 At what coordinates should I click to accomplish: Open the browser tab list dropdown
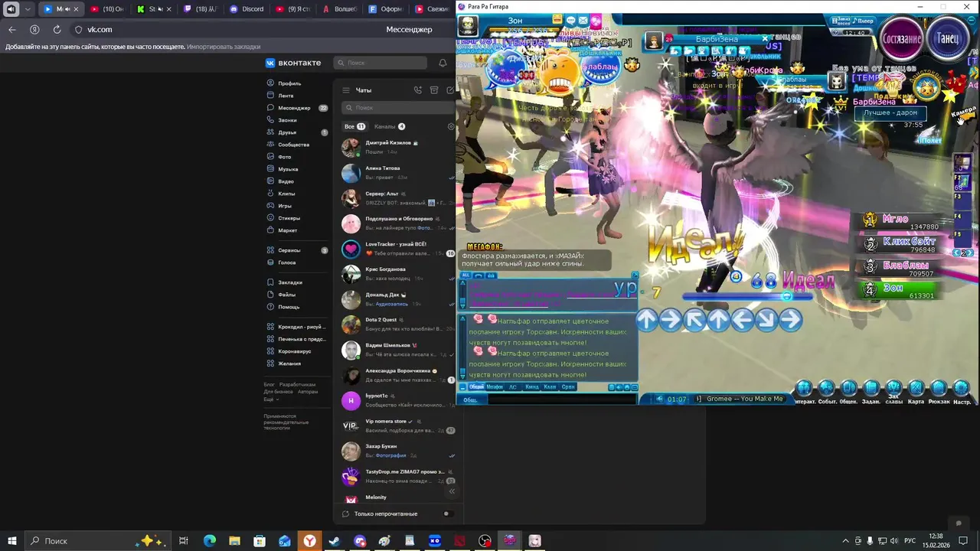[28, 9]
